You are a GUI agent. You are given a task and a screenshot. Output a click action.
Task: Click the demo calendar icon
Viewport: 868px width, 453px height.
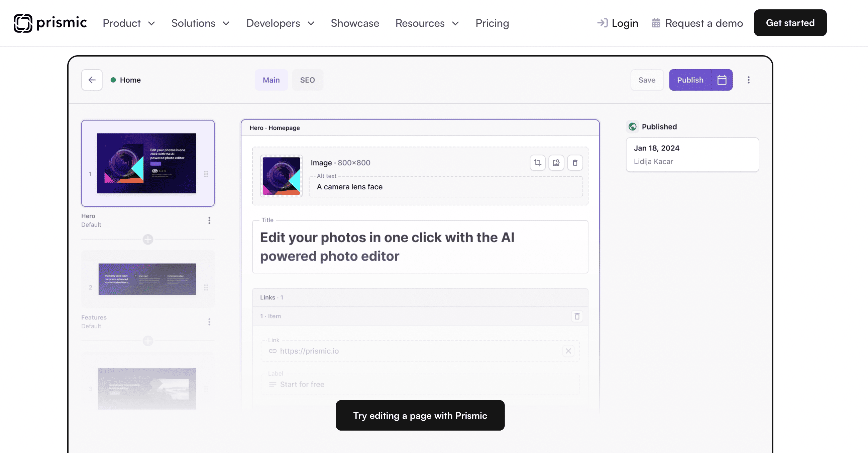[x=656, y=23]
